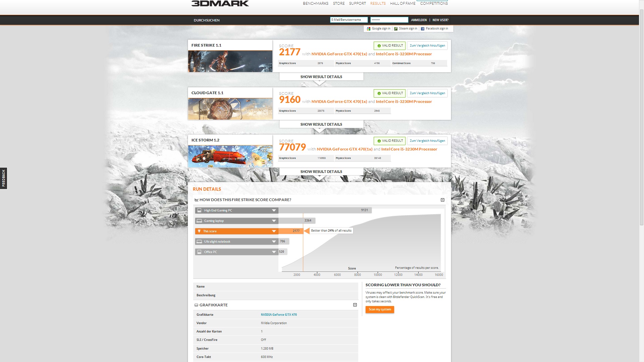
Task: Click the Facebook sign in icon
Action: point(423,29)
